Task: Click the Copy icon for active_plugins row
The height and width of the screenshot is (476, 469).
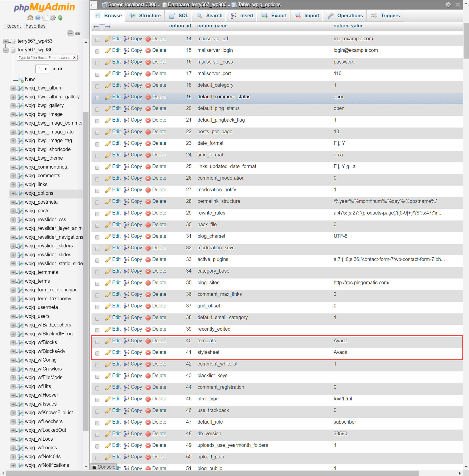Action: pyautogui.click(x=127, y=260)
